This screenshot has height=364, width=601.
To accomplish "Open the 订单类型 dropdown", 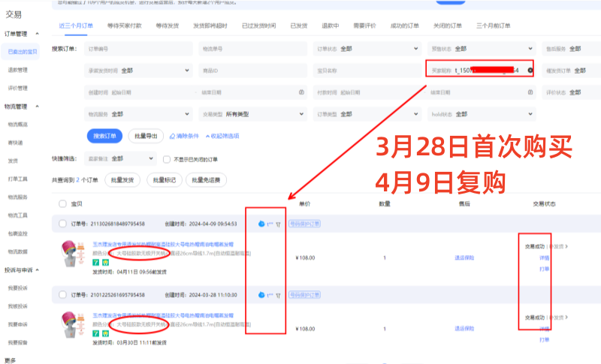I will pyautogui.click(x=367, y=114).
